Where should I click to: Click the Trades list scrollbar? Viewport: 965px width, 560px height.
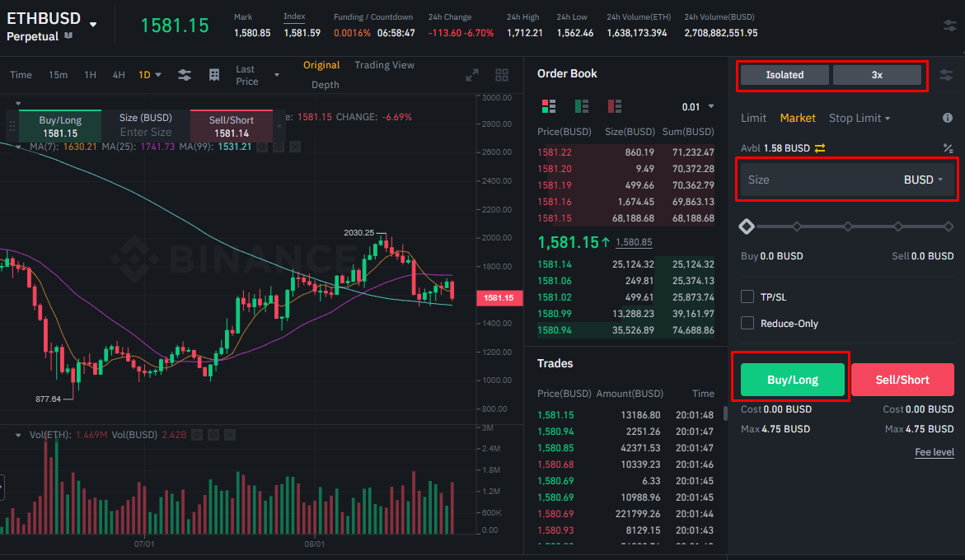click(725, 413)
